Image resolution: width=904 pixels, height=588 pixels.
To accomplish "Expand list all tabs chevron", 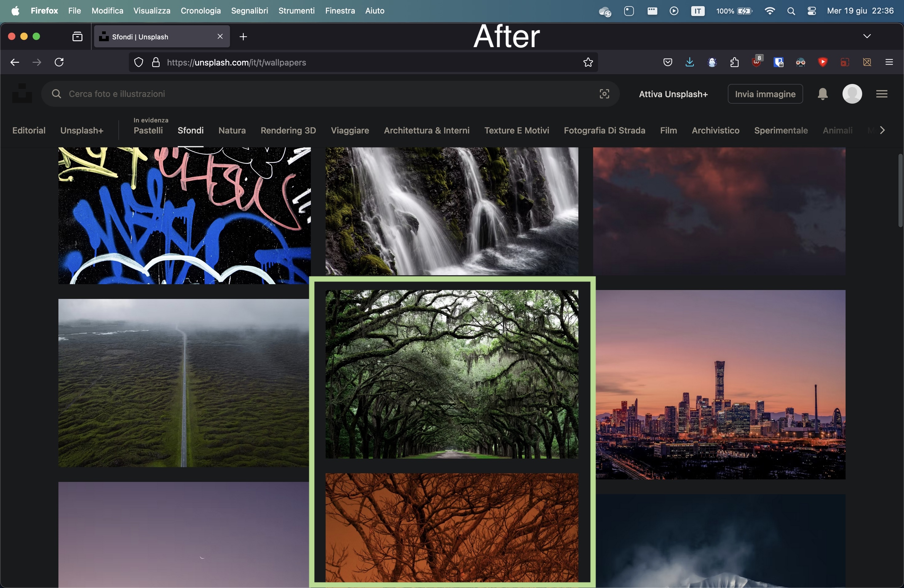I will pos(867,37).
